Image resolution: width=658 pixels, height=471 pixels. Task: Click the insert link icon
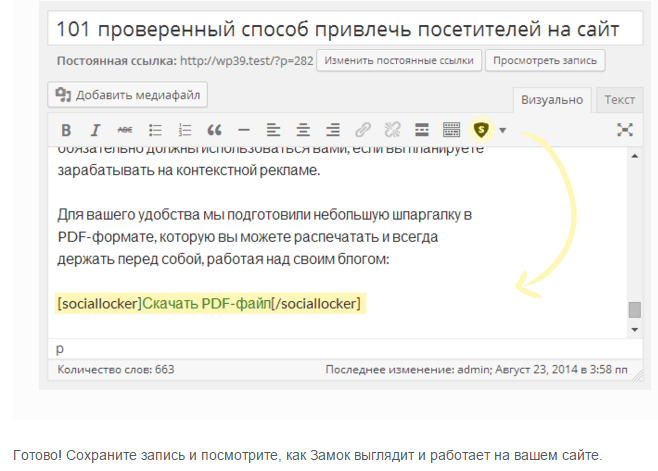[362, 130]
